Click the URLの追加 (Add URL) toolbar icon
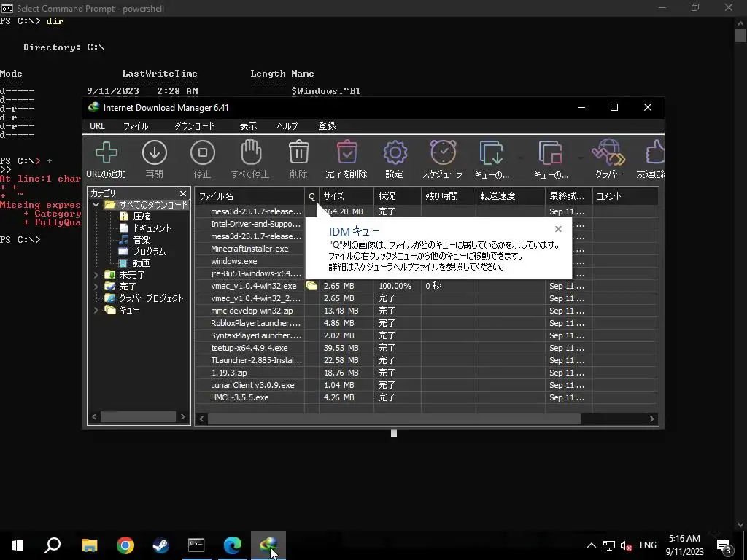 tap(107, 153)
